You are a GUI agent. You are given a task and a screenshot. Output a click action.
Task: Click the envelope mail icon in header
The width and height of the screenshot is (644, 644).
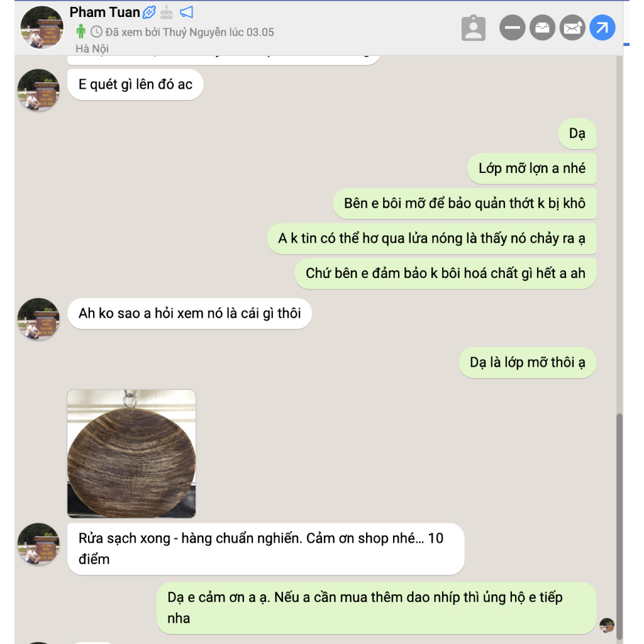[572, 28]
